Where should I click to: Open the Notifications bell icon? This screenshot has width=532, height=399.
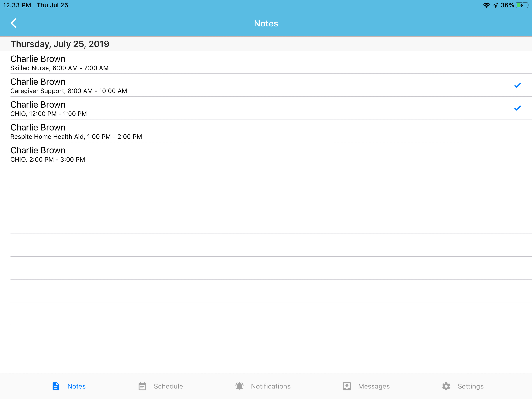pyautogui.click(x=239, y=386)
